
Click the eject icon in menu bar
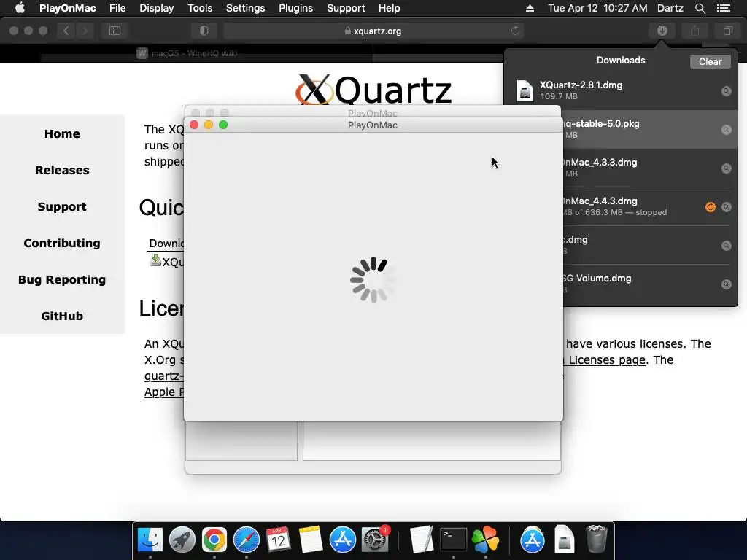coord(530,8)
